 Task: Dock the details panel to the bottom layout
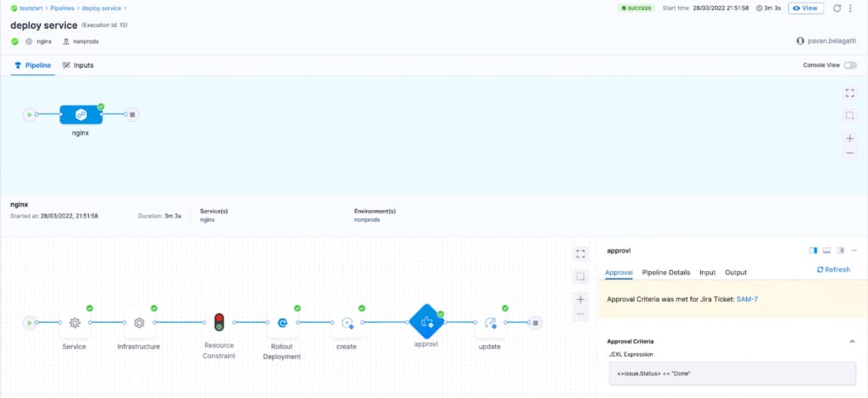[x=827, y=251]
